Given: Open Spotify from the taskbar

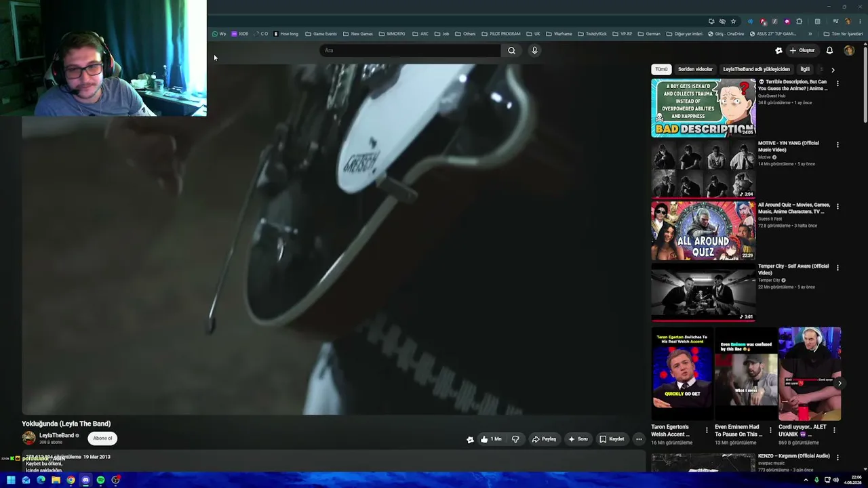Looking at the screenshot, I should coord(100,480).
